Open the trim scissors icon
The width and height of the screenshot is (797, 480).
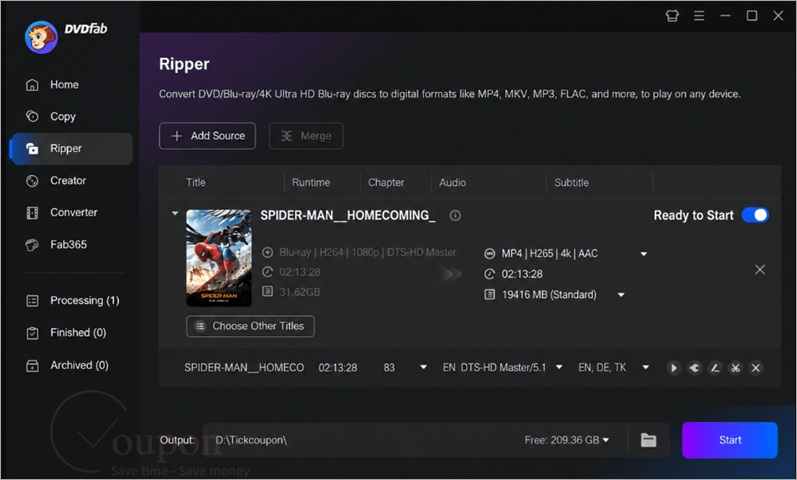(735, 368)
